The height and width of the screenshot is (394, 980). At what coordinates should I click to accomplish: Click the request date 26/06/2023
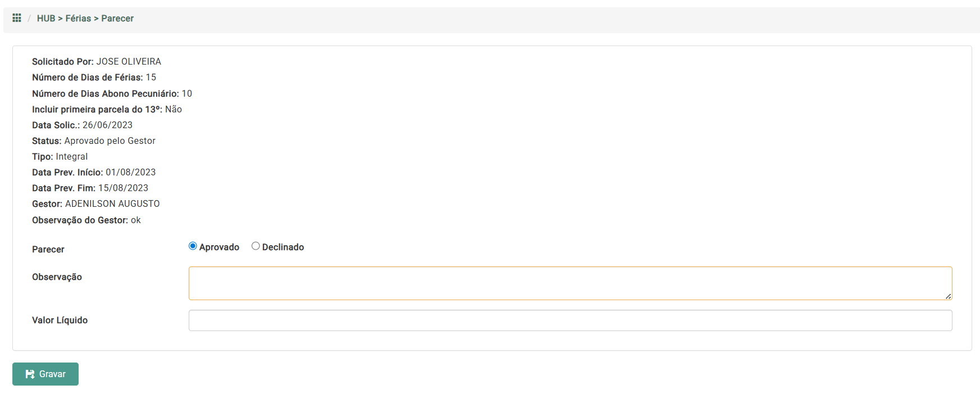pos(107,125)
